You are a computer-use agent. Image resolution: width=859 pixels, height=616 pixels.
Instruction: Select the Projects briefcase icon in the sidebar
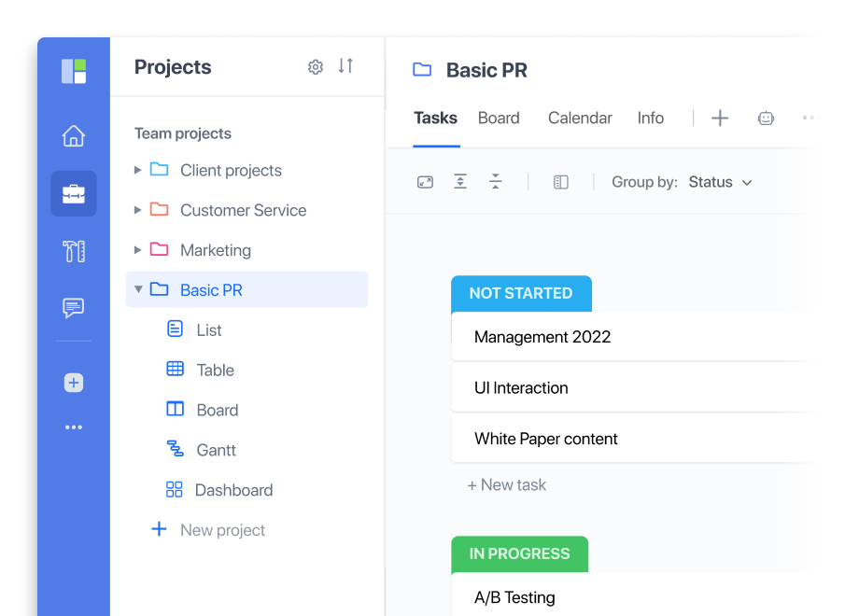(73, 194)
